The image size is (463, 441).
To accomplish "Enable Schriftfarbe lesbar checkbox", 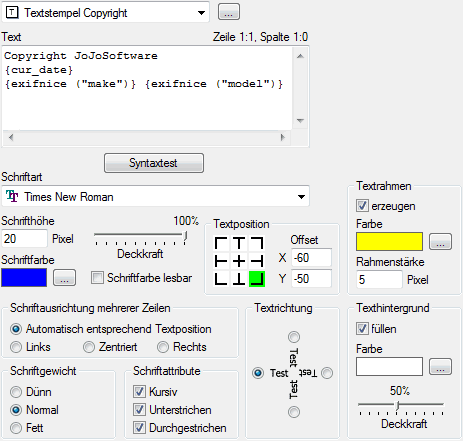I will pos(97,278).
